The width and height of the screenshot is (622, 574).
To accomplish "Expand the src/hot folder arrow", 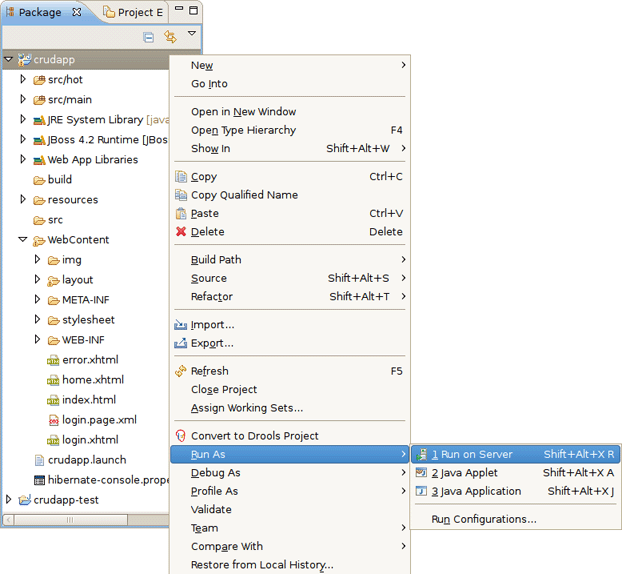I will tap(23, 79).
